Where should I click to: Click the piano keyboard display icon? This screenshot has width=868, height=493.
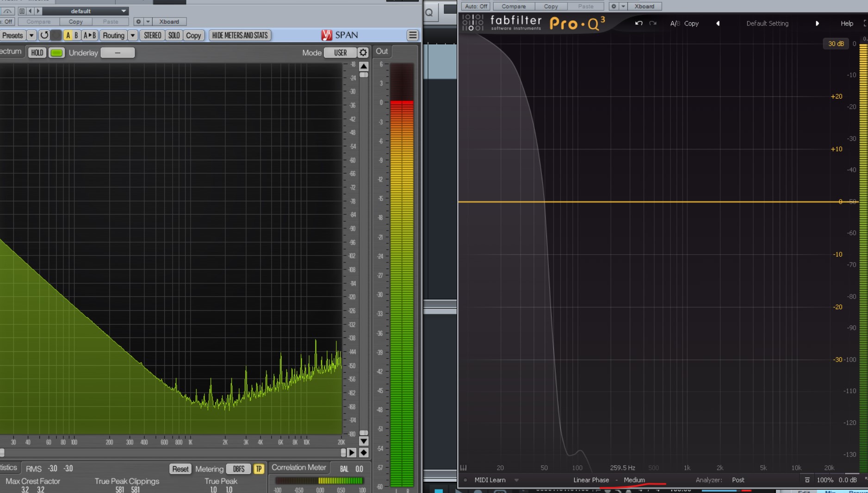[x=463, y=468]
